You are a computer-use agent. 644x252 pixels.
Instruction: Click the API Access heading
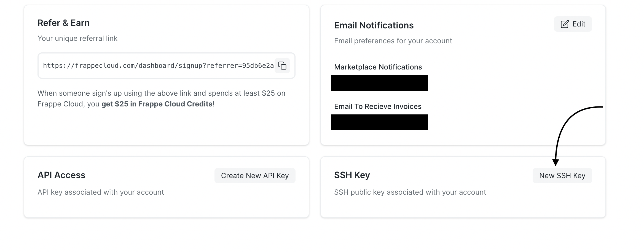click(61, 175)
